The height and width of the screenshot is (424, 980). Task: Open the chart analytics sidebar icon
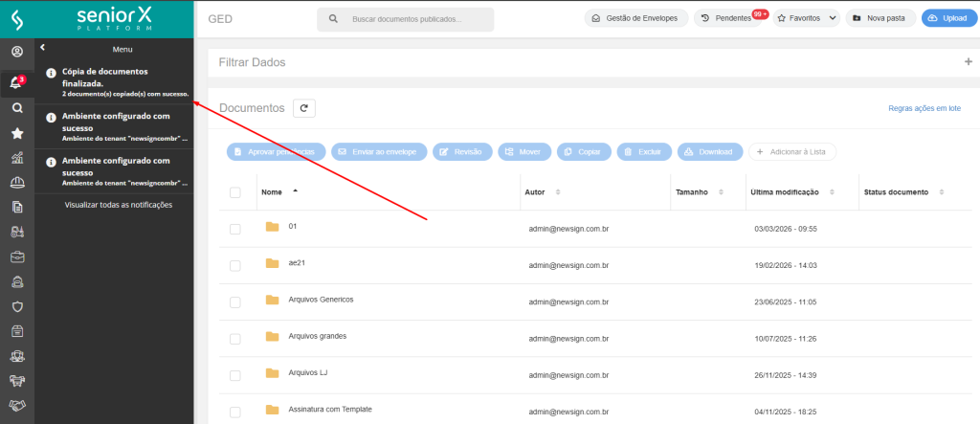click(x=16, y=158)
